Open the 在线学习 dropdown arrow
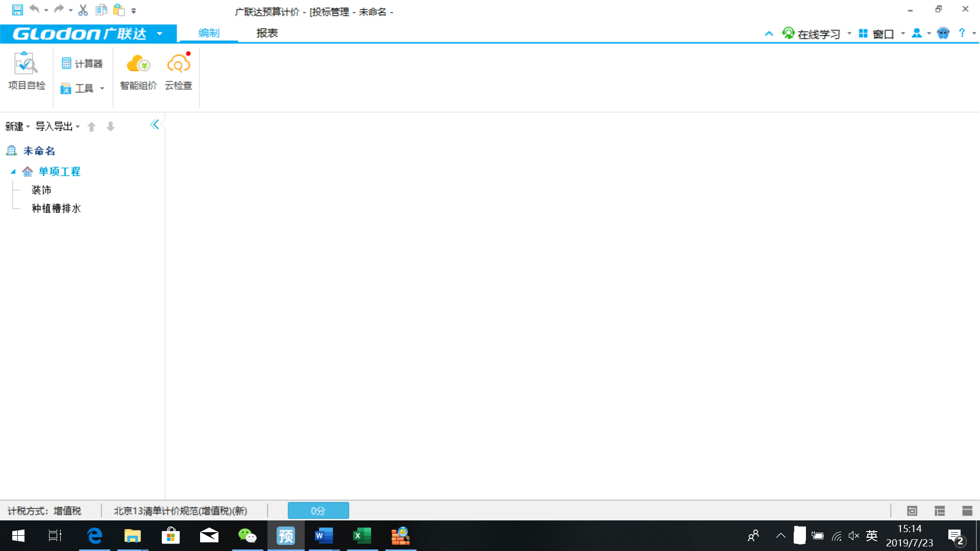Viewport: 980px width, 551px height. (849, 34)
